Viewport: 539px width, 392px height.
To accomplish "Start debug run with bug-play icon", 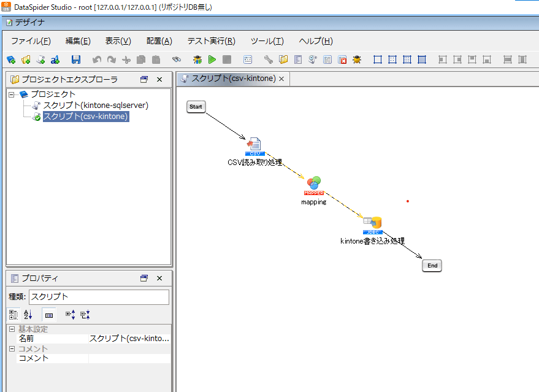I will tap(197, 60).
